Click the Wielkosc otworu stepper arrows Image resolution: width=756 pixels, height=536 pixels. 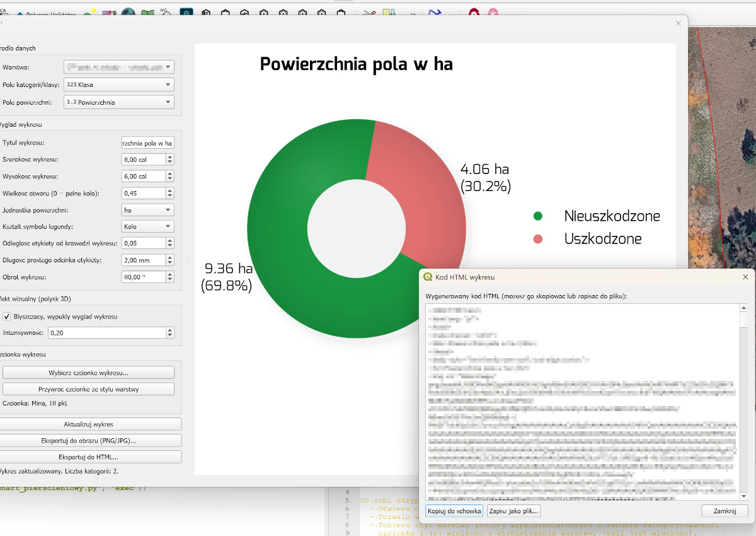(170, 193)
